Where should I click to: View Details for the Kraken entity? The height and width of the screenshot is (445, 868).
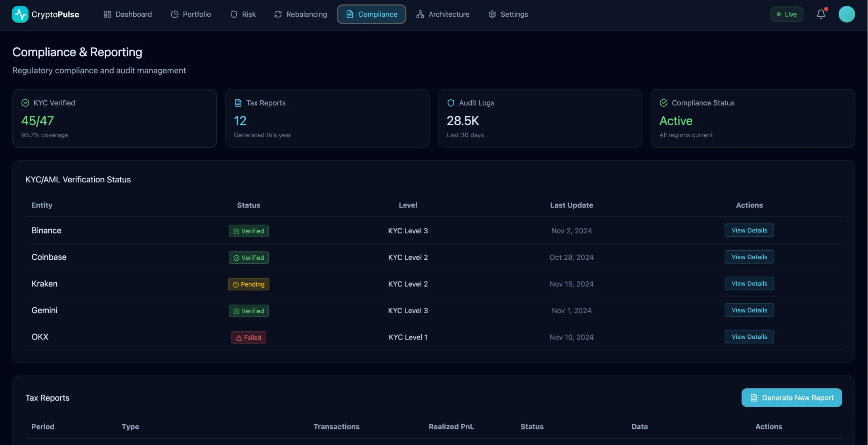(749, 283)
